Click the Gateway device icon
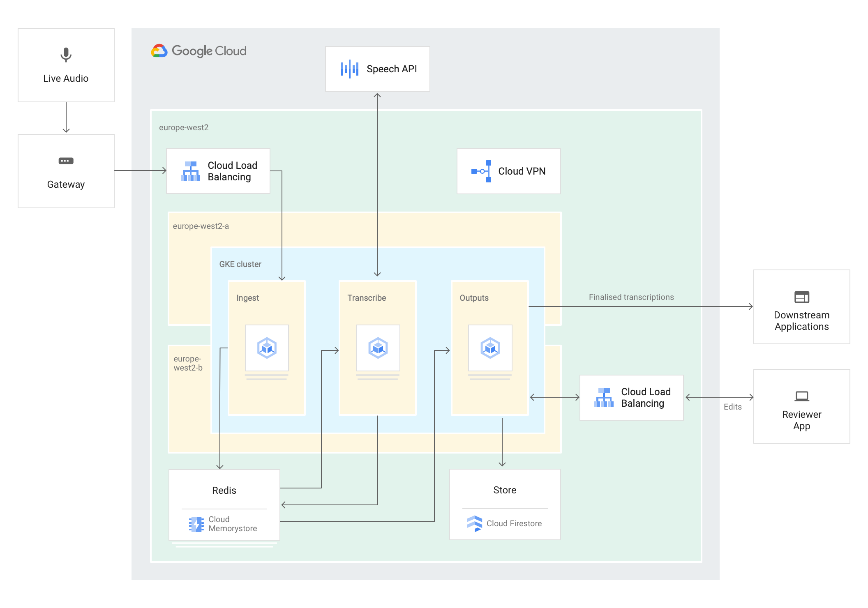This screenshot has width=868, height=608. click(66, 161)
